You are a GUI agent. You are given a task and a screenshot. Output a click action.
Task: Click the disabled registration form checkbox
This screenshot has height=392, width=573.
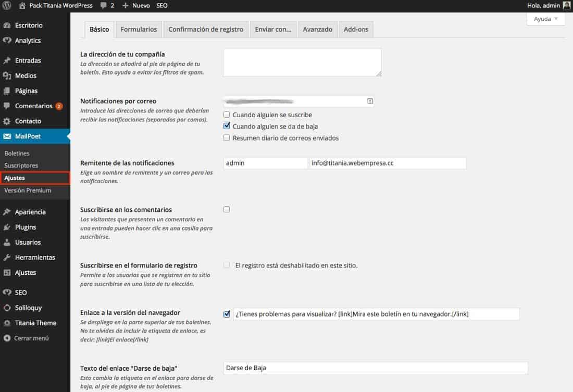[227, 265]
